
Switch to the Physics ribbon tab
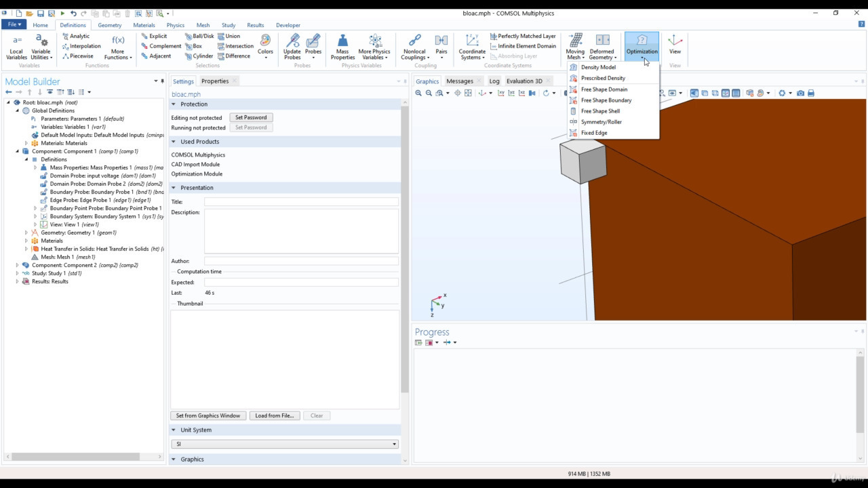tap(175, 25)
